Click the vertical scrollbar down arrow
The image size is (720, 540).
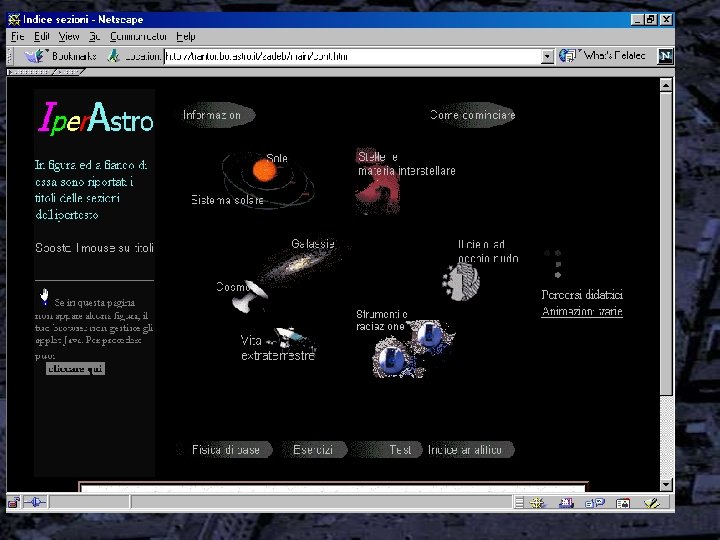point(666,484)
